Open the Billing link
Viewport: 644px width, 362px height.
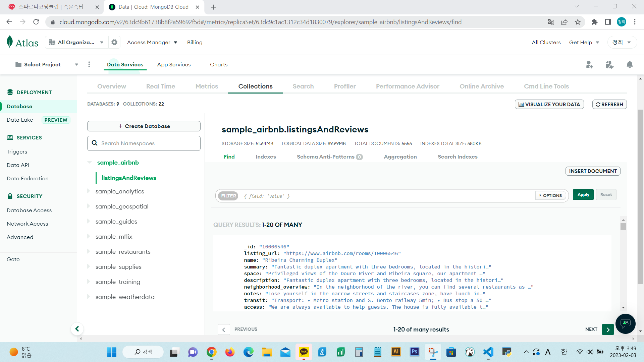pos(195,42)
